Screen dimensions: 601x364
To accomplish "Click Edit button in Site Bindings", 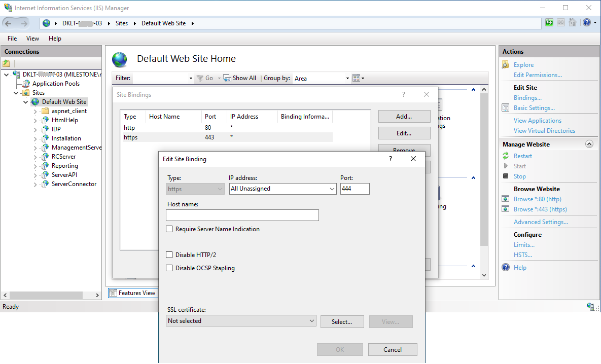I will (404, 133).
